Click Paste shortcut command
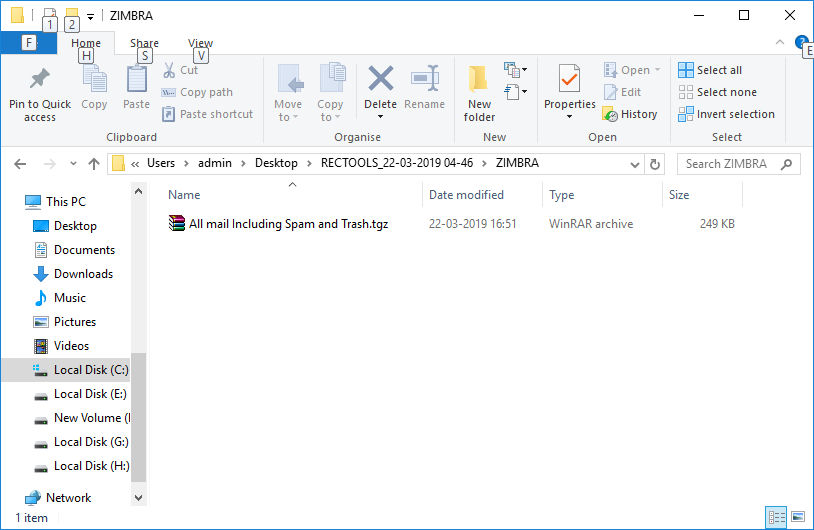Screen dimensions: 814x530 [x=207, y=114]
